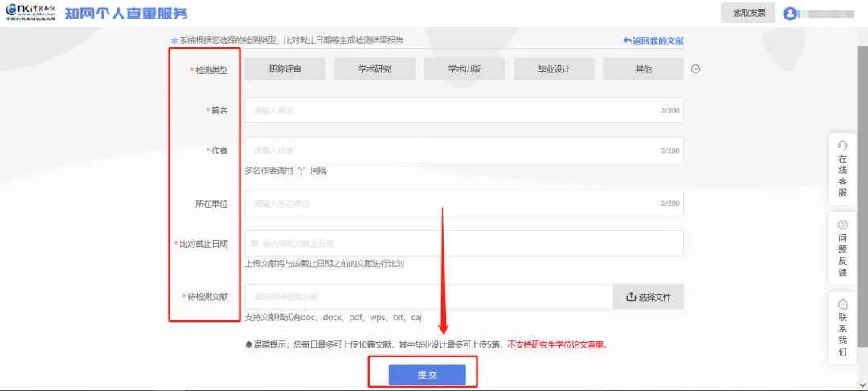Click the 选择文件 button
The image size is (868, 391).
pos(649,297)
